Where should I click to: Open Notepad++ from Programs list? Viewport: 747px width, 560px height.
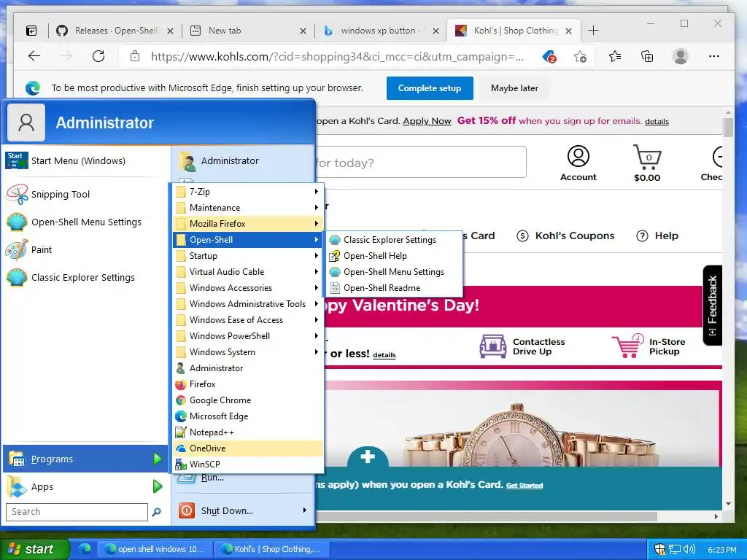248,432
